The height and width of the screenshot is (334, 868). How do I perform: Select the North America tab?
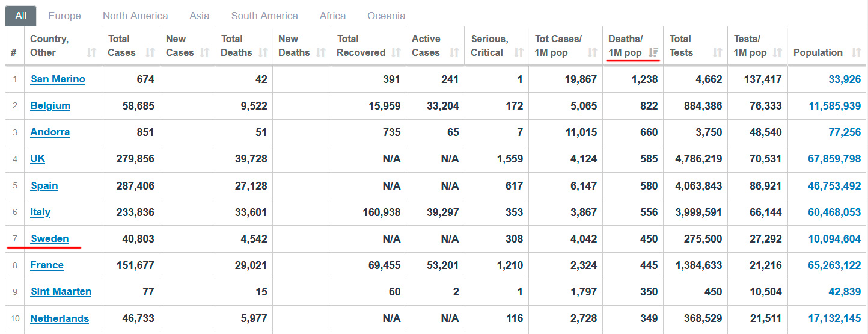(135, 16)
